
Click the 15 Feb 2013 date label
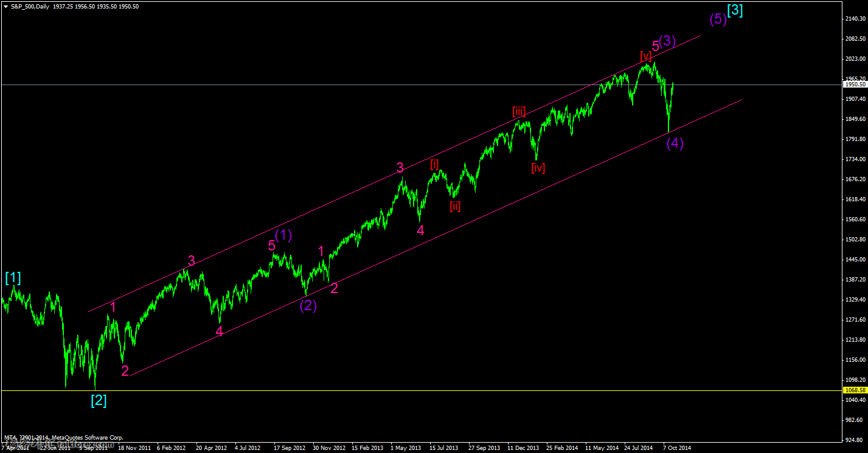(x=367, y=448)
